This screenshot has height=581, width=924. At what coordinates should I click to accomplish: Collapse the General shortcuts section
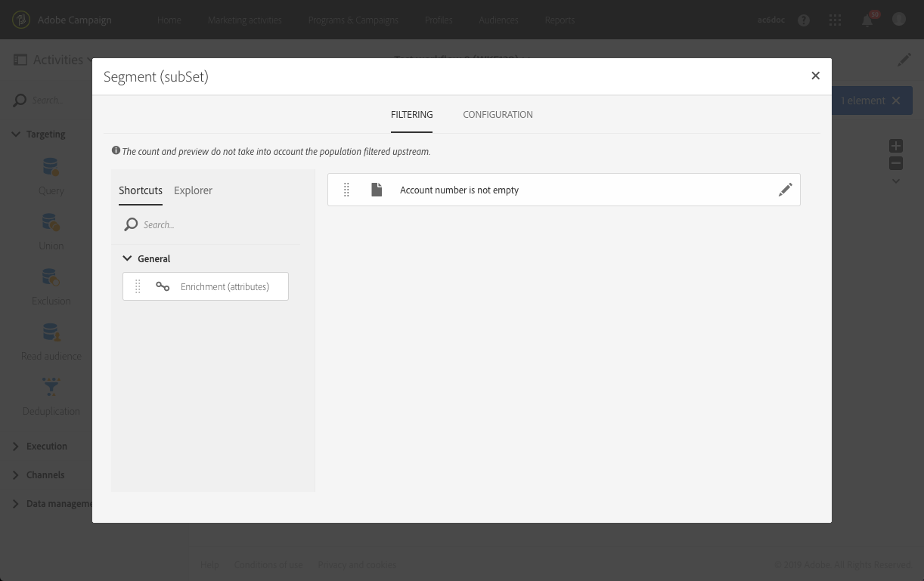(127, 258)
